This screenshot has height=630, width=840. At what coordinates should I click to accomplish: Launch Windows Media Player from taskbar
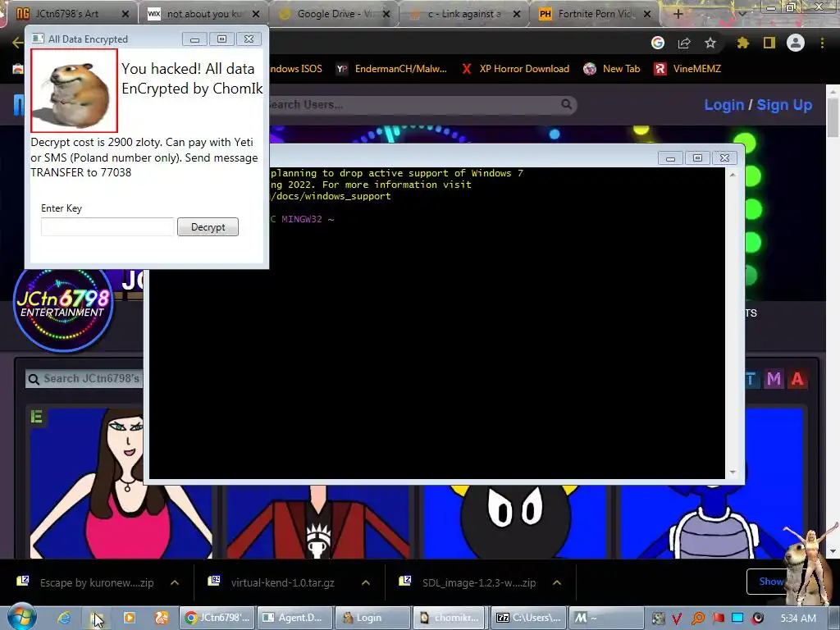(x=129, y=618)
